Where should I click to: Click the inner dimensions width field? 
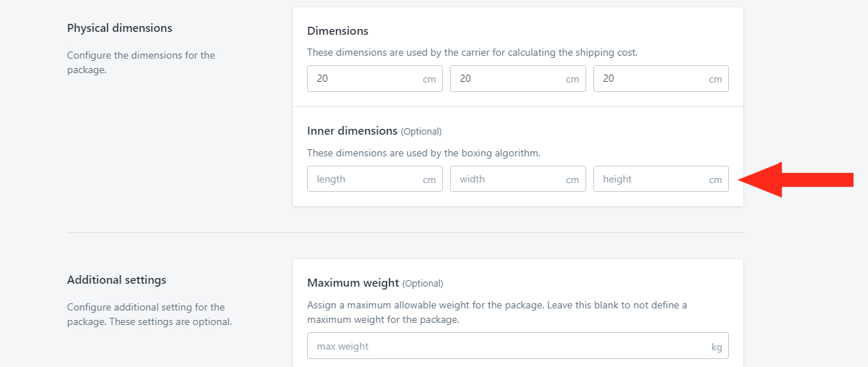pyautogui.click(x=517, y=179)
